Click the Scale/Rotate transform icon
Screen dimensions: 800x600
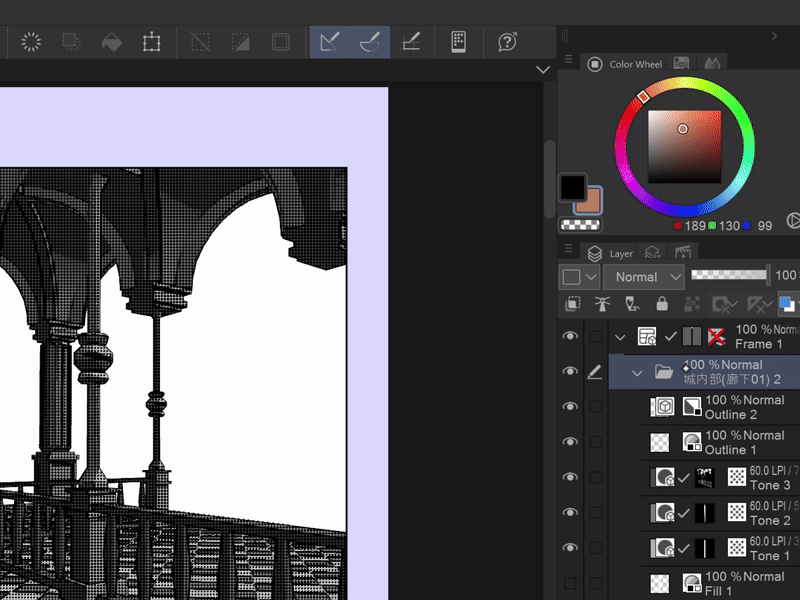tap(151, 42)
